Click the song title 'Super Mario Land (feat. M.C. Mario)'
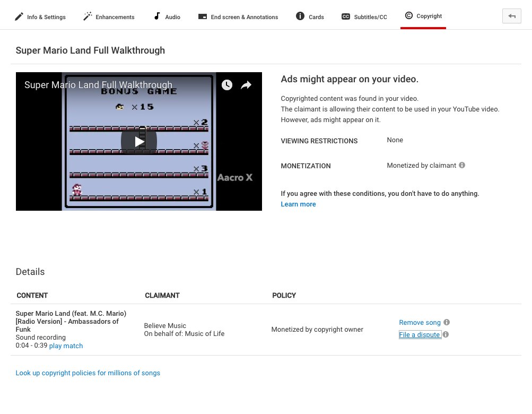Image resolution: width=532 pixels, height=414 pixels. [71, 314]
